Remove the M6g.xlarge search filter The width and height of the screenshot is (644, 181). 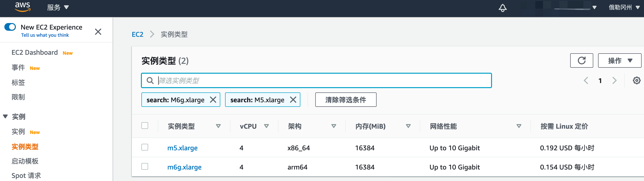click(x=213, y=100)
